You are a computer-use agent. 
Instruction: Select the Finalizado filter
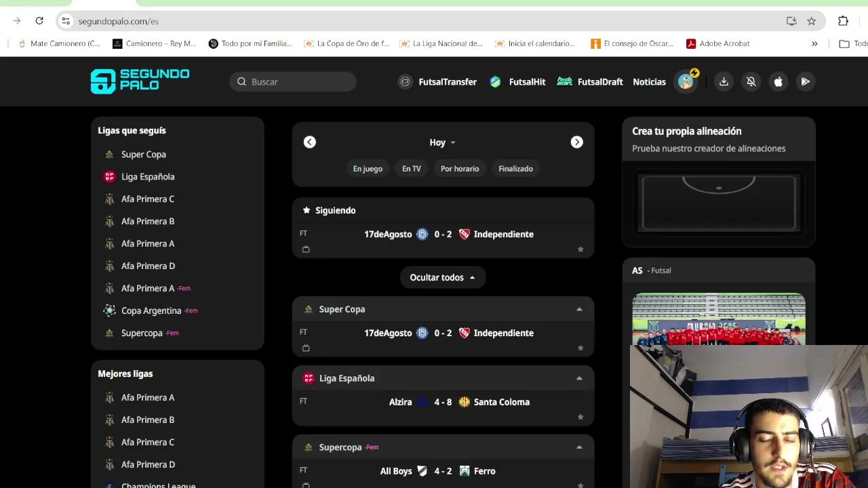click(x=515, y=169)
